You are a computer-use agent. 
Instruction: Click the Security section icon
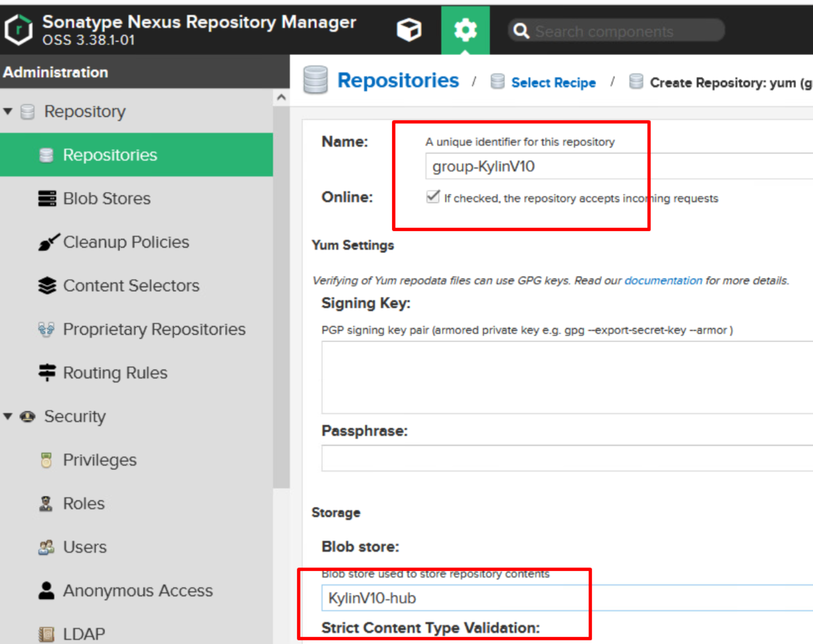tap(28, 416)
